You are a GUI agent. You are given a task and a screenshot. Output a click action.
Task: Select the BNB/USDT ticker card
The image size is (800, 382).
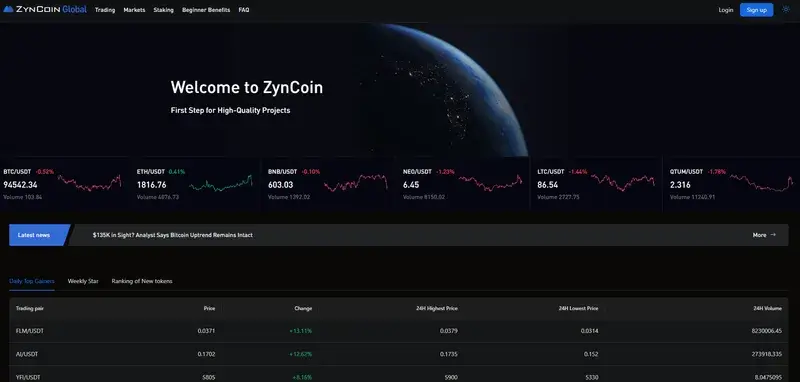329,184
